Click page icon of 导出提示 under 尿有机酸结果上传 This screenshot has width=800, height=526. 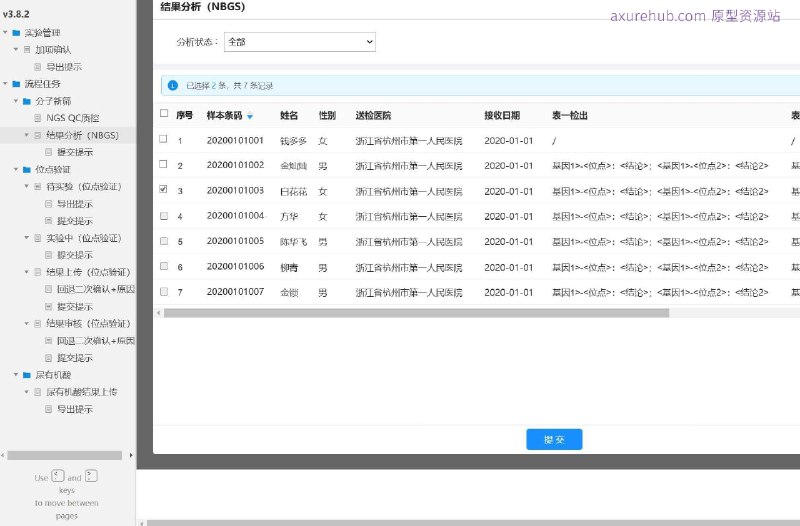point(48,409)
